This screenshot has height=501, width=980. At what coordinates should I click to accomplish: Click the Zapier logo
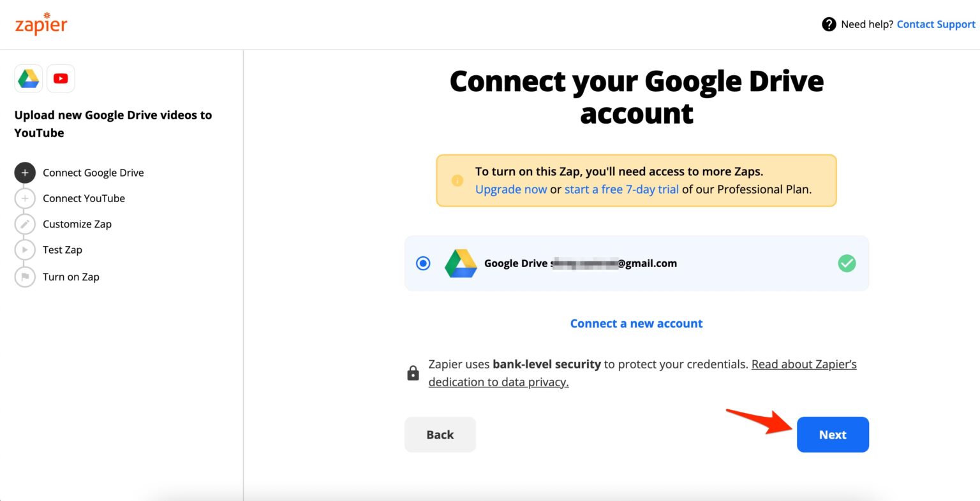point(40,24)
